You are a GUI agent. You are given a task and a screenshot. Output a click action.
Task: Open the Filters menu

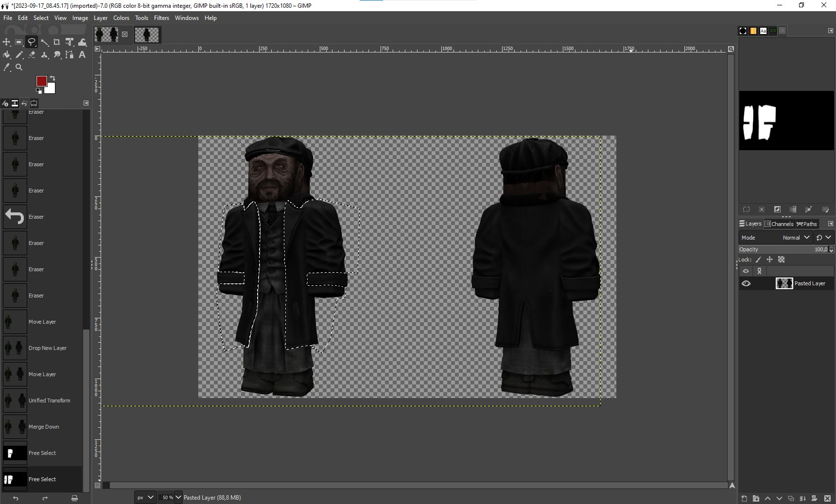(161, 18)
